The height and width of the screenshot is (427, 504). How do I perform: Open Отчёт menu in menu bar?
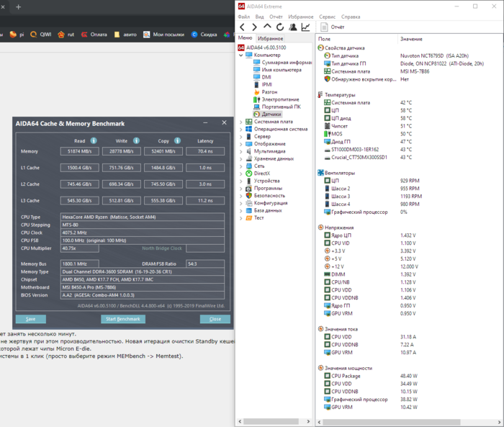coord(276,17)
